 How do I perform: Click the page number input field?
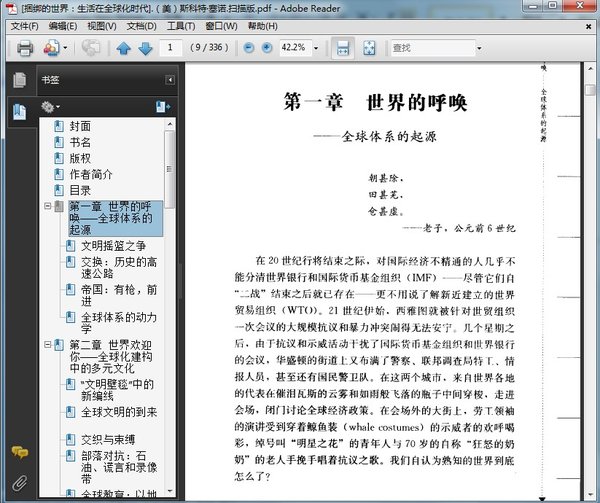(170, 48)
